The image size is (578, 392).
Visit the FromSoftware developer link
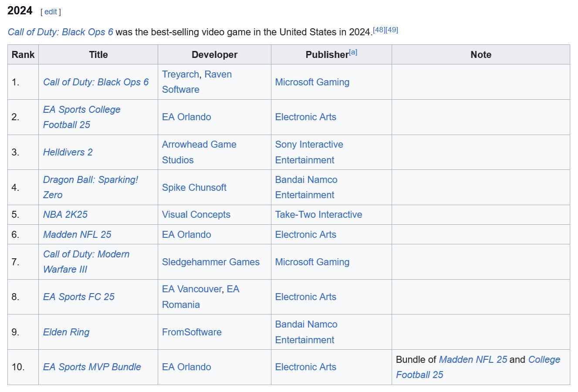(192, 332)
